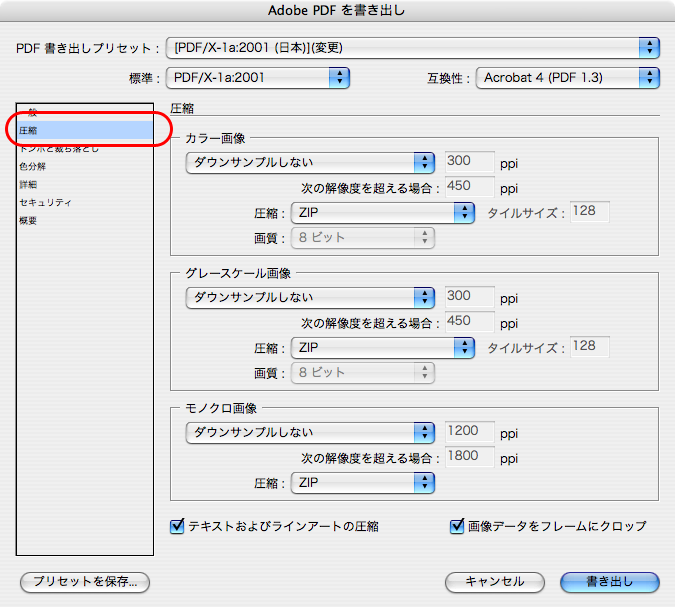Viewport: 675px width, 607px height.
Task: Click the キャンセル button
Action: [495, 582]
